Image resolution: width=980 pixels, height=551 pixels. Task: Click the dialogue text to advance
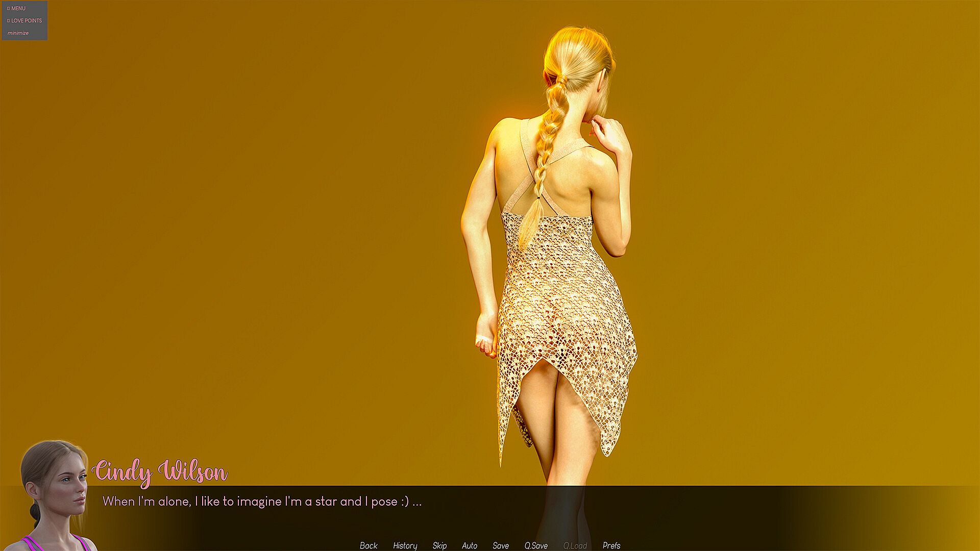(262, 502)
